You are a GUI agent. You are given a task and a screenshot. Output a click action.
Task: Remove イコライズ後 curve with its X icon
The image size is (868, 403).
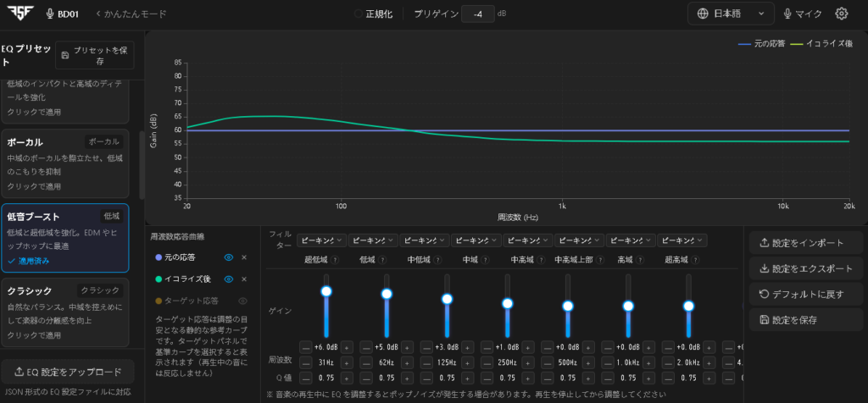coord(243,279)
